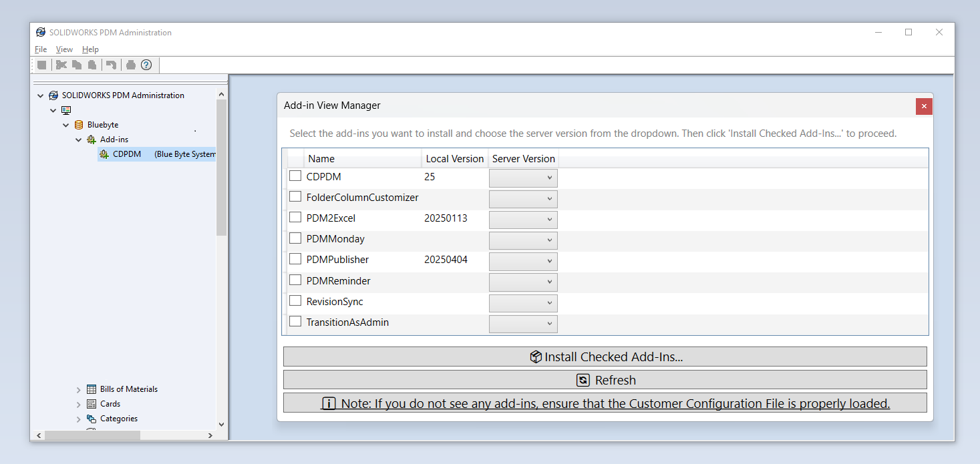The image size is (980, 464).
Task: Open Help via question mark icon
Action: coord(146,65)
